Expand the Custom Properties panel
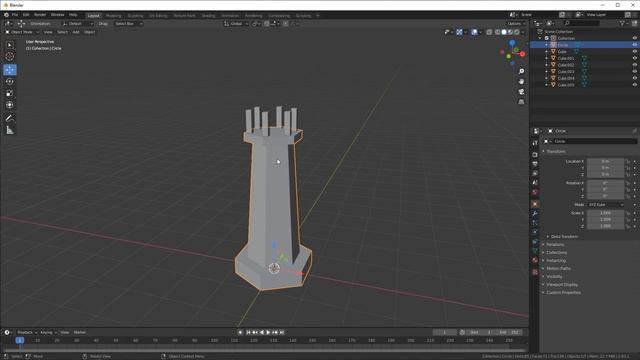 pyautogui.click(x=563, y=293)
